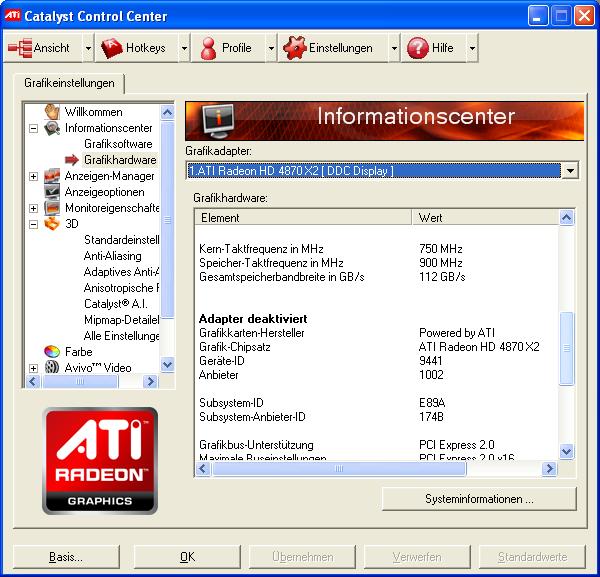Click the Systeminformationen button
600x577 pixels.
click(x=479, y=499)
